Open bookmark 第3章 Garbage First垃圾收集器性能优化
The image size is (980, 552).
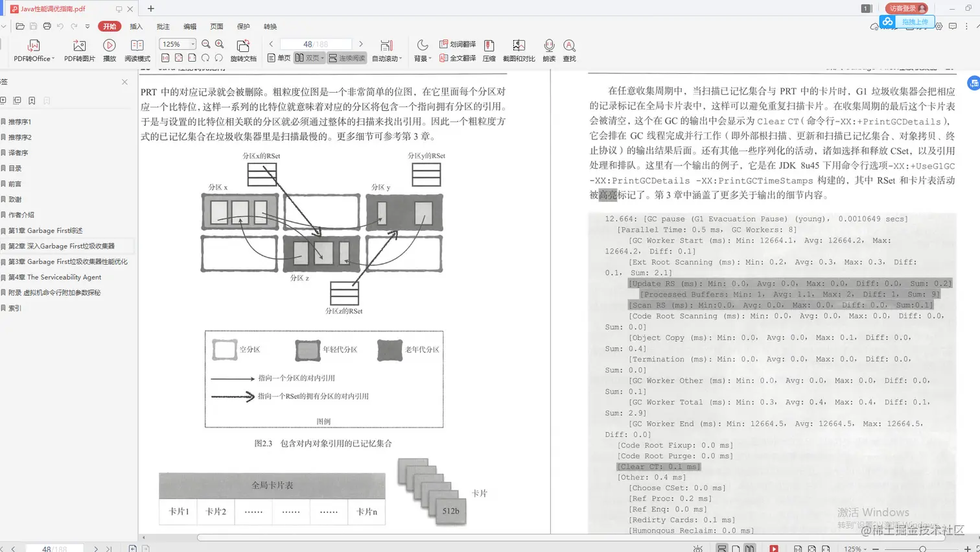coord(68,261)
